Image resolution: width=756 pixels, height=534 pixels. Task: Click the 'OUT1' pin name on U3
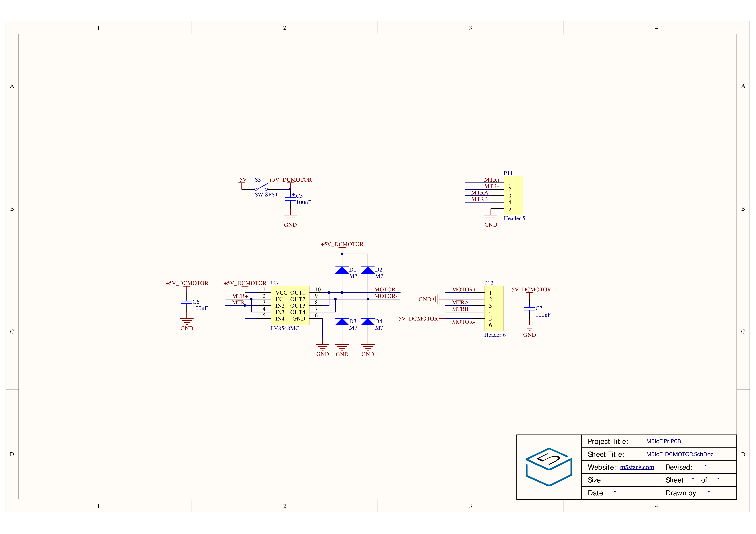tap(298, 293)
